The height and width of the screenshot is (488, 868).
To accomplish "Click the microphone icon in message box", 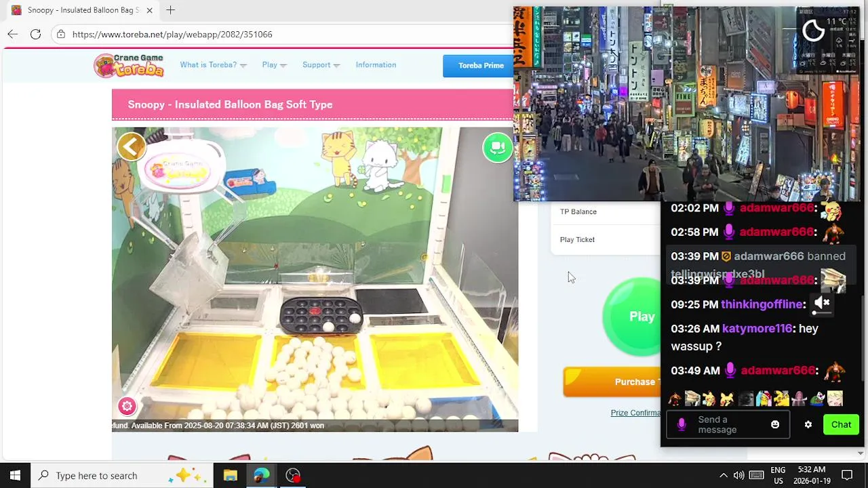I will click(682, 424).
